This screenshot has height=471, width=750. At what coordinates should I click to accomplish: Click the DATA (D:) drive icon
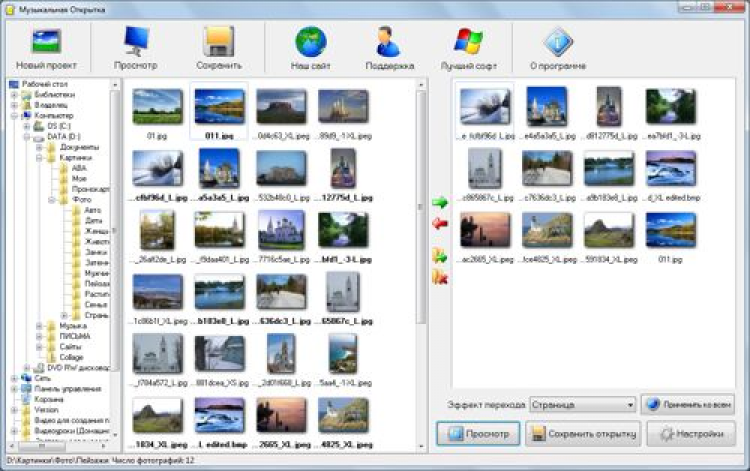pyautogui.click(x=39, y=137)
